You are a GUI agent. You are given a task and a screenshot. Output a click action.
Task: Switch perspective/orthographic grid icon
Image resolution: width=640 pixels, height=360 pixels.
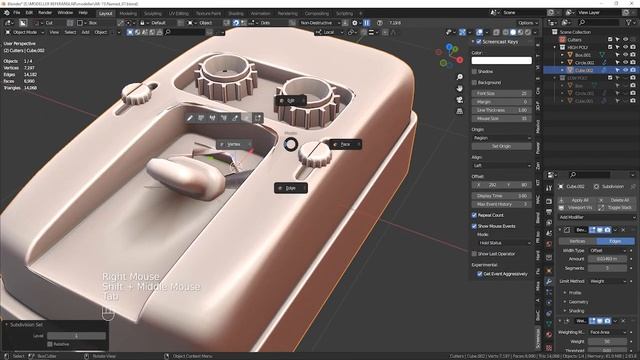tap(460, 111)
